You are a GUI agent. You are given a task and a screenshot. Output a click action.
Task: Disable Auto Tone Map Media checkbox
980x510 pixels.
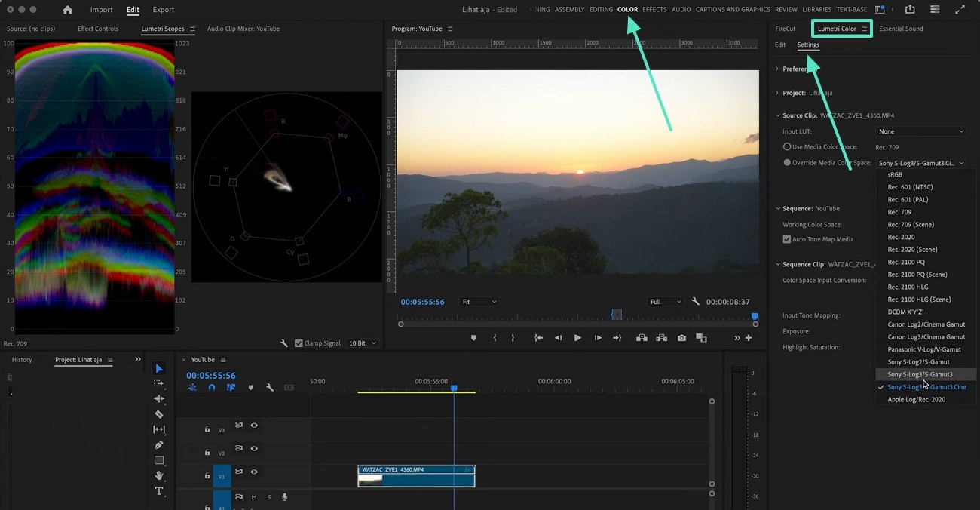click(x=787, y=240)
